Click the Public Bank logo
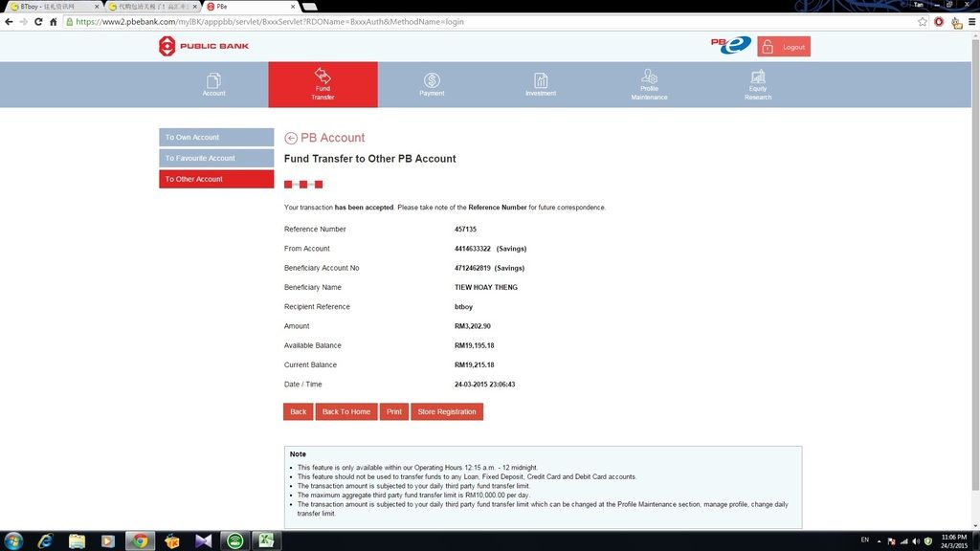 click(x=203, y=46)
